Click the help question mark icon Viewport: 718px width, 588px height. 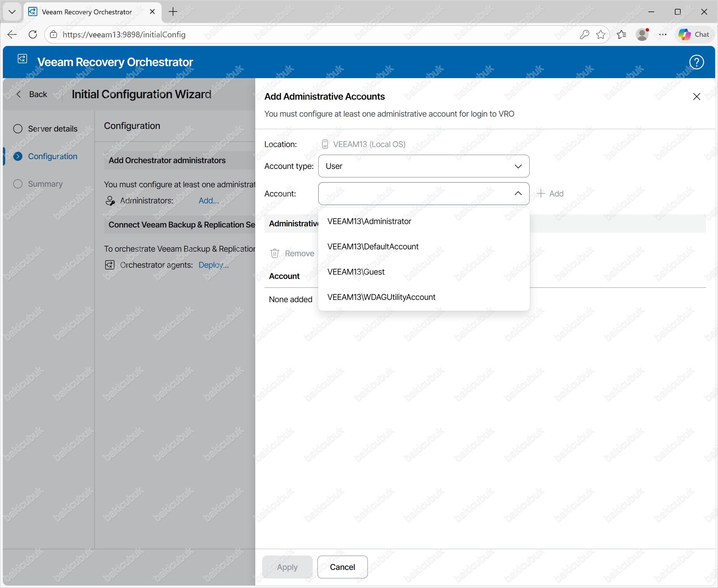click(696, 62)
